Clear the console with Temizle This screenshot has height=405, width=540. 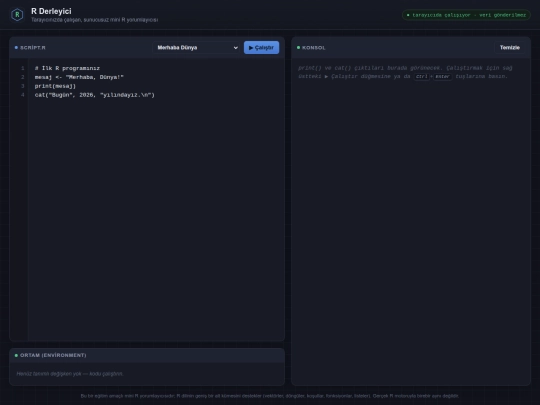point(510,48)
